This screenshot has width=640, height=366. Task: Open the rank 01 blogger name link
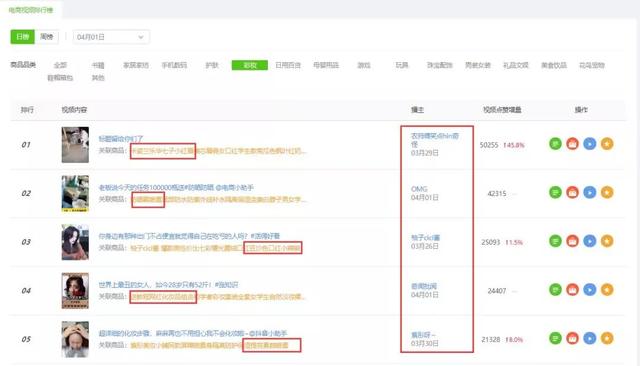[x=435, y=140]
